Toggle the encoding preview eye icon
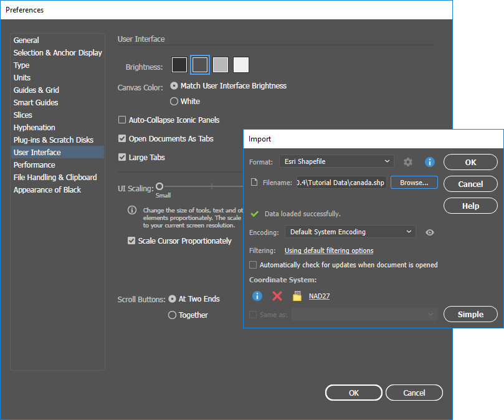This screenshot has width=504, height=420. coord(430,232)
